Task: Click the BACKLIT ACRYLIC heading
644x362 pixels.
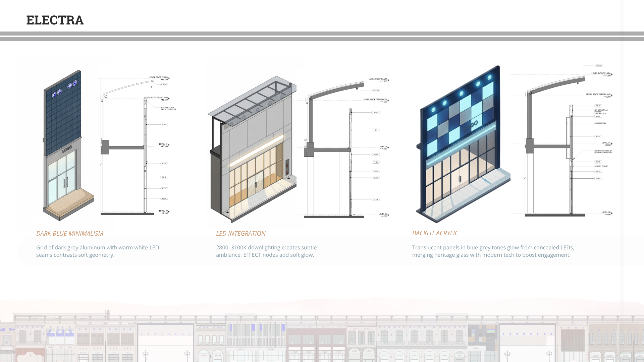Action: pyautogui.click(x=435, y=233)
